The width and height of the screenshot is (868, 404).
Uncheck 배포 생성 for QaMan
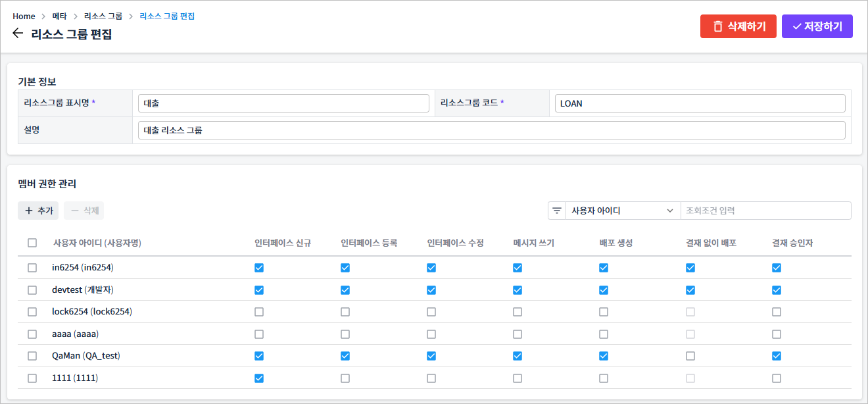click(604, 356)
